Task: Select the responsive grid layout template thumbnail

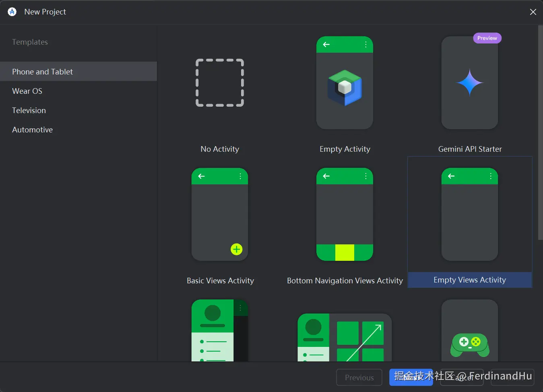Action: coord(345,338)
